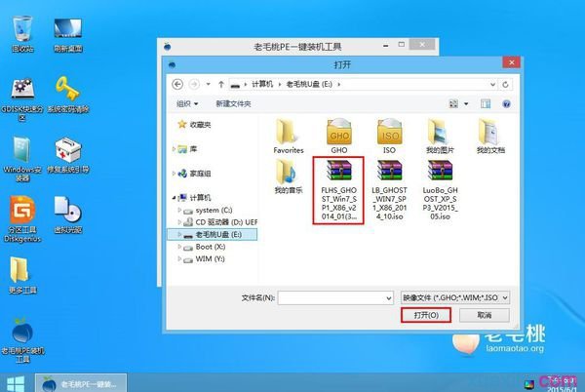Open the first-aid kit boot repair icon
Viewport: 585px width, 392px height.
(68, 155)
